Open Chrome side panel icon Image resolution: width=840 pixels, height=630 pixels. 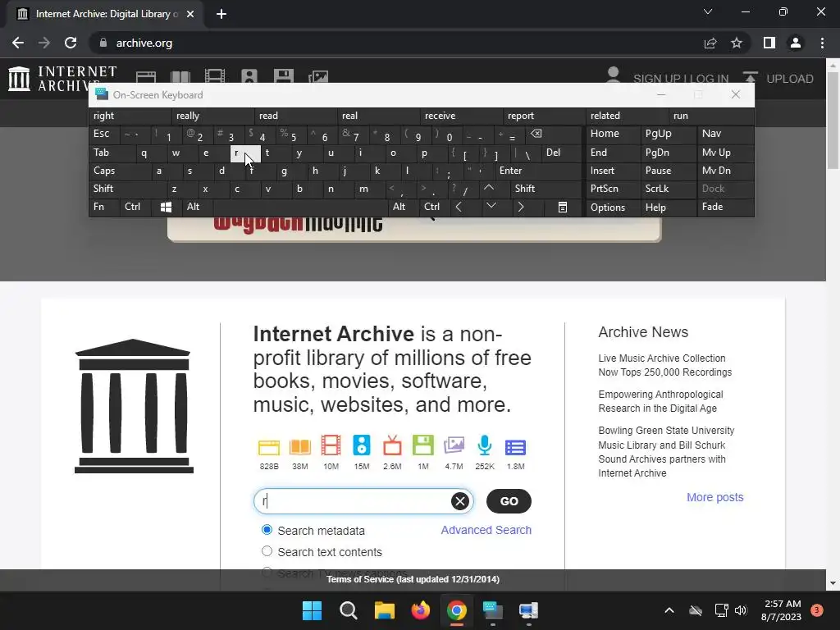click(x=769, y=43)
